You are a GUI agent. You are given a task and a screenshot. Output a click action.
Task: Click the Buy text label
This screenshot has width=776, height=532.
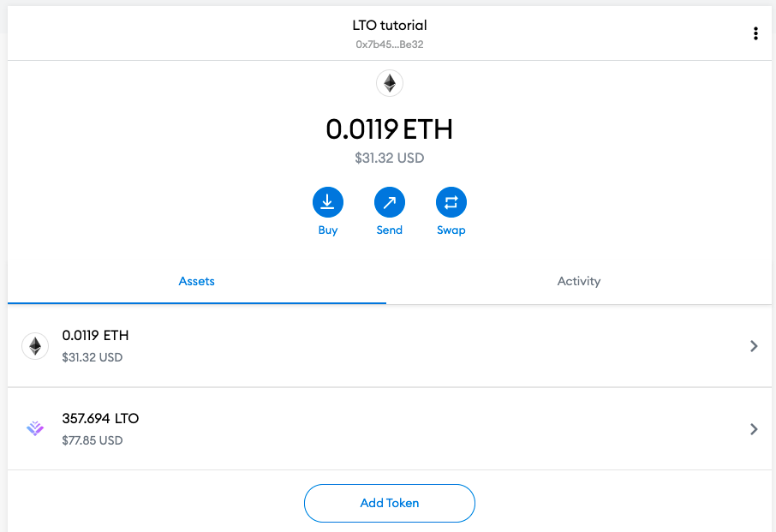pos(328,230)
